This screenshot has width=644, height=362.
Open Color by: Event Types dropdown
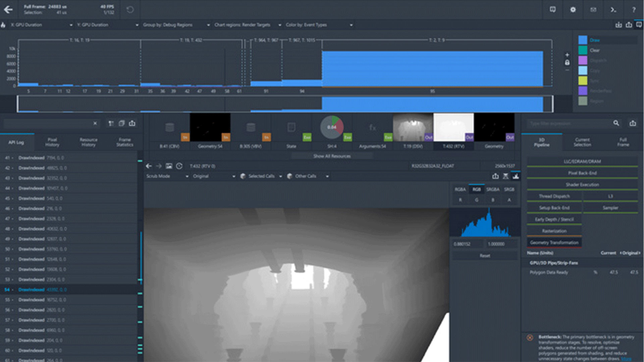pyautogui.click(x=319, y=25)
